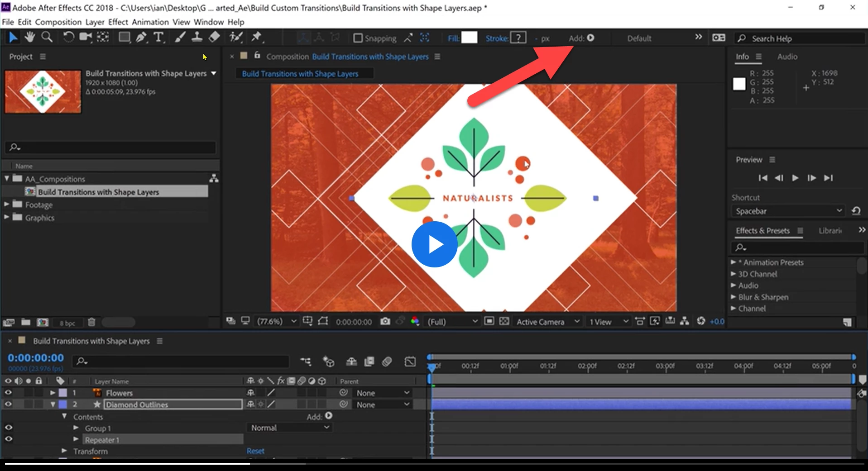Select the Pan Behind anchor point tool

click(103, 38)
